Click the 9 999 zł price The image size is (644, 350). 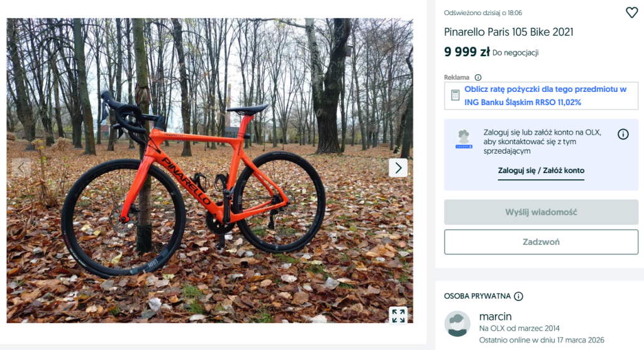click(x=467, y=52)
